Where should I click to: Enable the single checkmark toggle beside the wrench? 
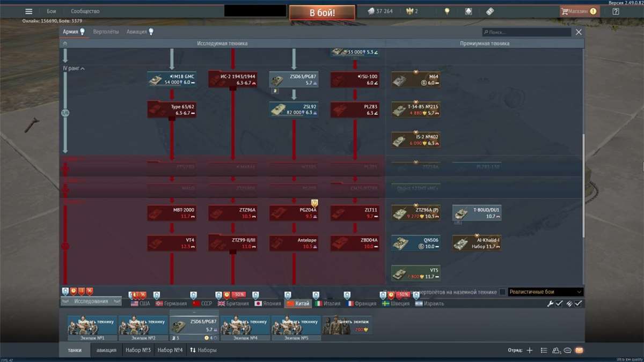559,304
